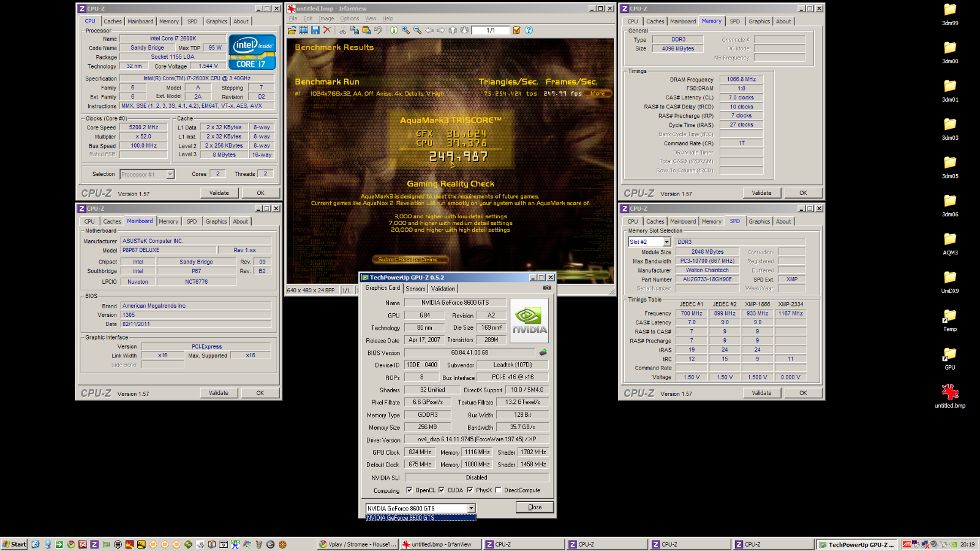Screen dimensions: 980x551
Task: Click the Cut scissors icon in IrfanView
Action: [343, 30]
